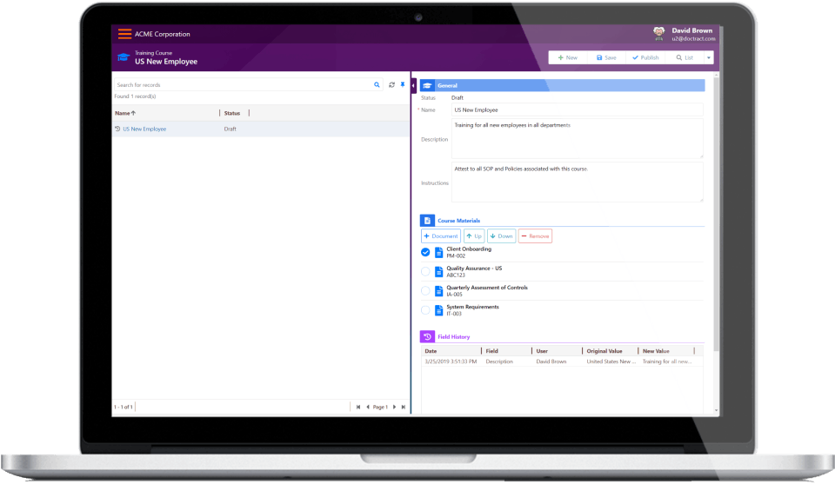
Task: Click the form's vertical scrollbar
Action: click(716, 213)
